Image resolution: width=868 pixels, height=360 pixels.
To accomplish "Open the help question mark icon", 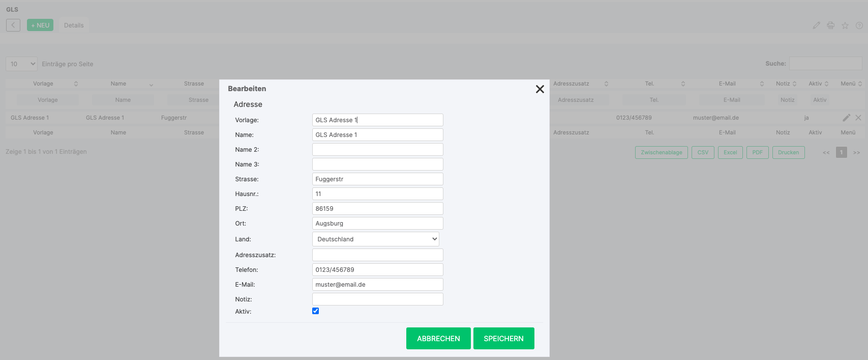I will pos(859,25).
